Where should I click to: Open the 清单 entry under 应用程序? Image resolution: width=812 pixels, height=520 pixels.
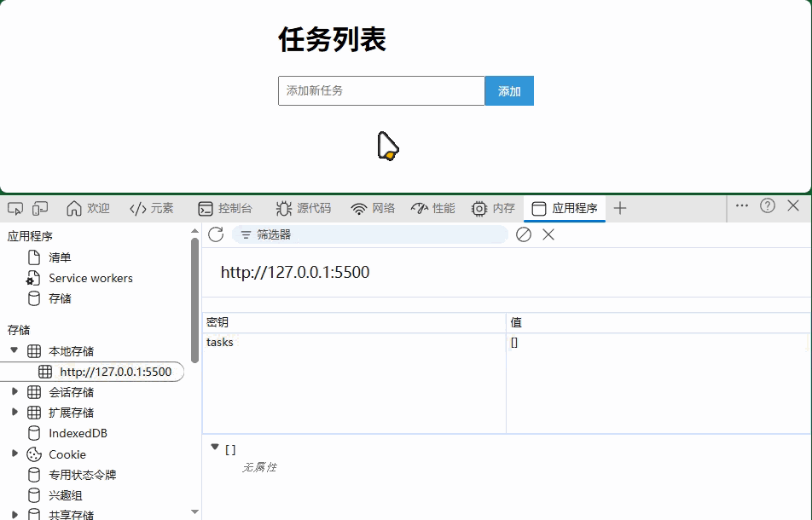[x=61, y=257]
